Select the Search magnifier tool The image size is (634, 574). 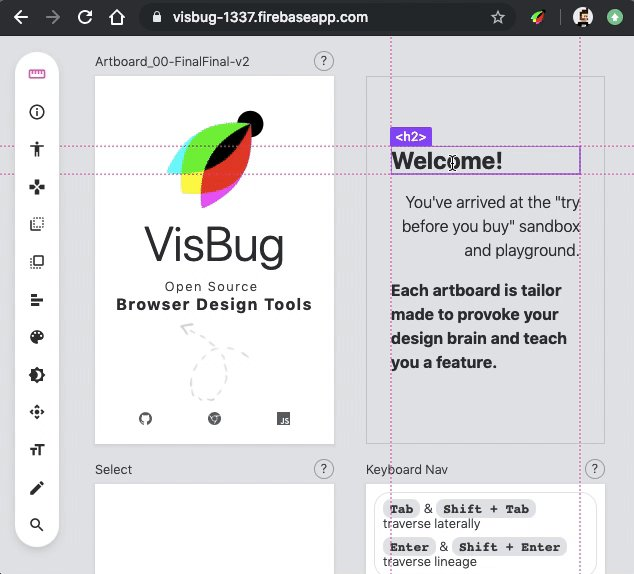(37, 525)
